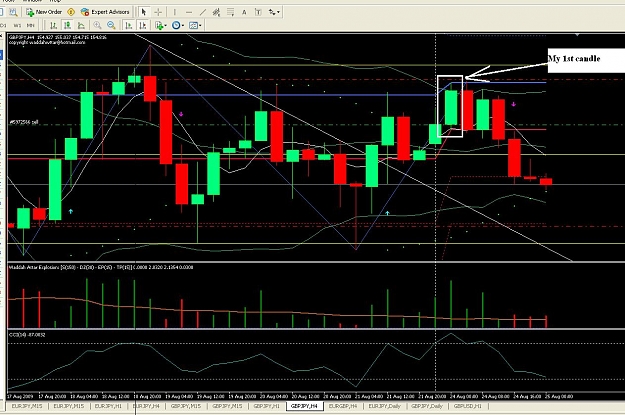Image resolution: width=625 pixels, height=415 pixels.
Task: Zoom out on the chart
Action: click(111, 26)
